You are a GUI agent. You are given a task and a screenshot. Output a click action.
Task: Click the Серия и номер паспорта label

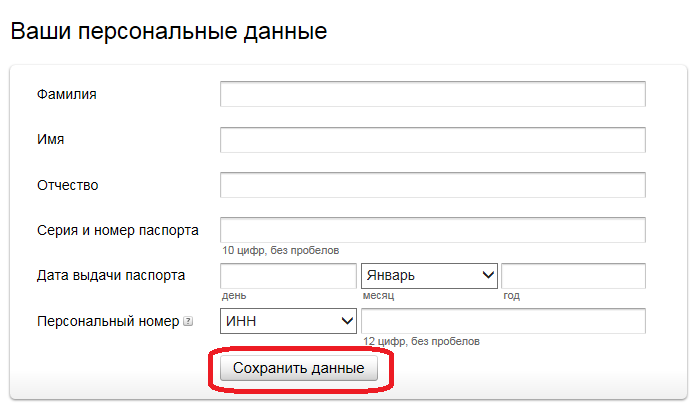tap(117, 230)
